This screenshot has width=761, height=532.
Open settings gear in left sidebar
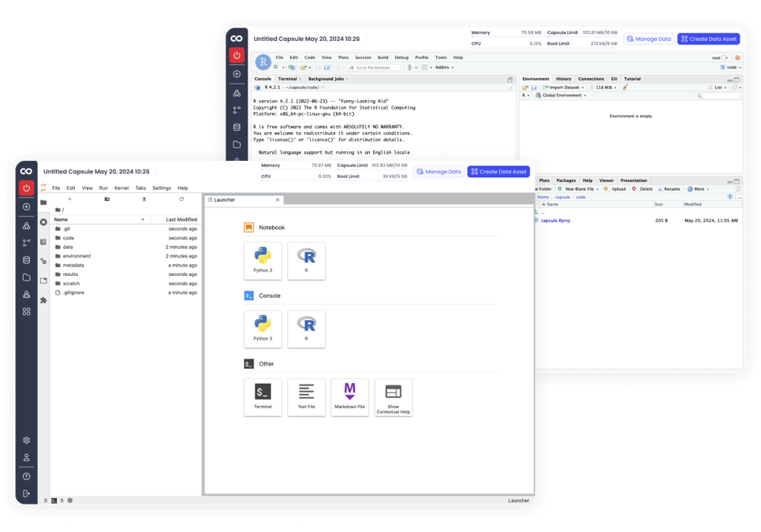(x=26, y=441)
